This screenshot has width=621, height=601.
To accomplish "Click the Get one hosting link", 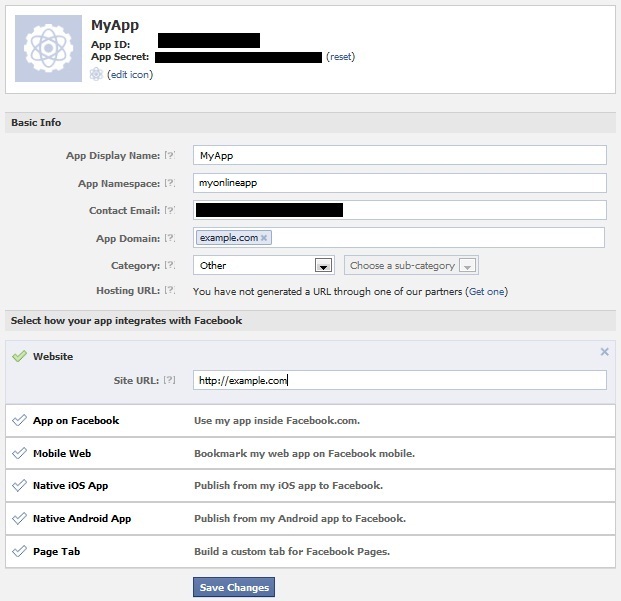I will tap(486, 292).
